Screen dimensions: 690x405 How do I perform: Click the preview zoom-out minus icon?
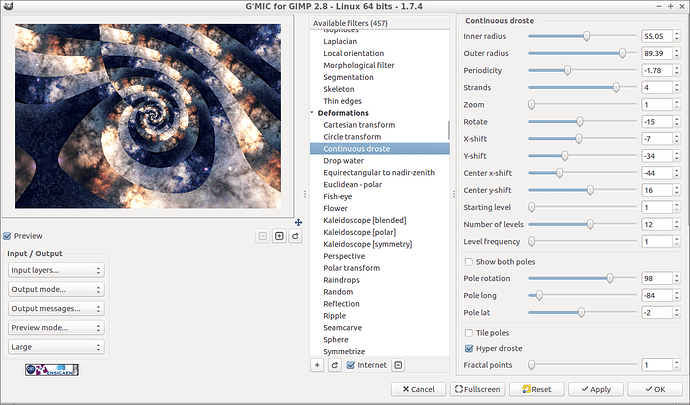[263, 236]
